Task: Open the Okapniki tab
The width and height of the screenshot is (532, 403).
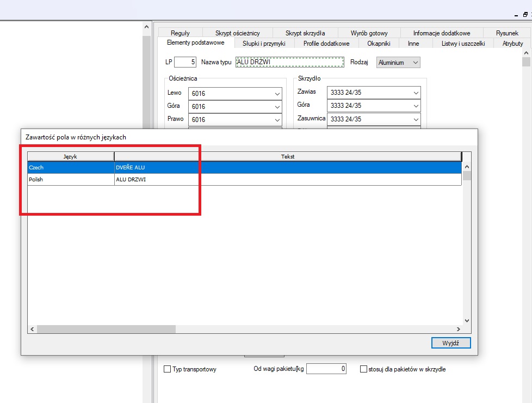Action: click(x=379, y=44)
